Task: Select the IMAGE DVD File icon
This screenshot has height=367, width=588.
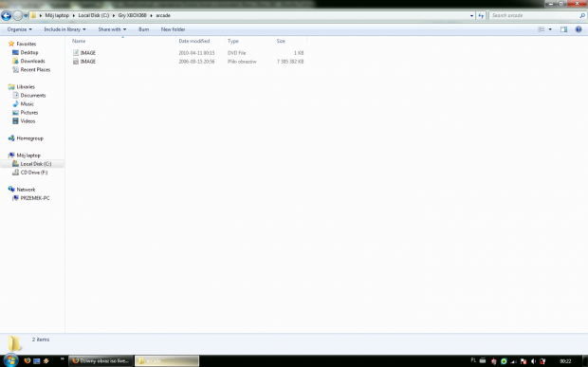Action: [x=76, y=53]
